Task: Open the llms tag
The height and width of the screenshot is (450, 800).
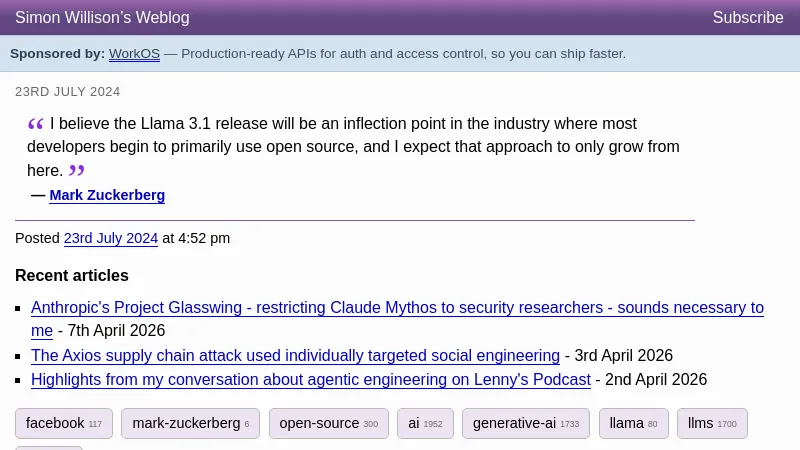Action: [711, 423]
